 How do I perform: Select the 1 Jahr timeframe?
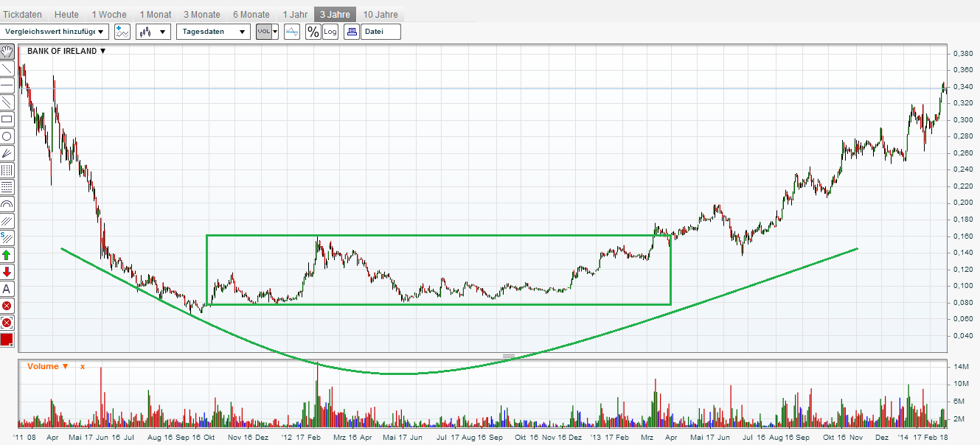click(x=295, y=15)
